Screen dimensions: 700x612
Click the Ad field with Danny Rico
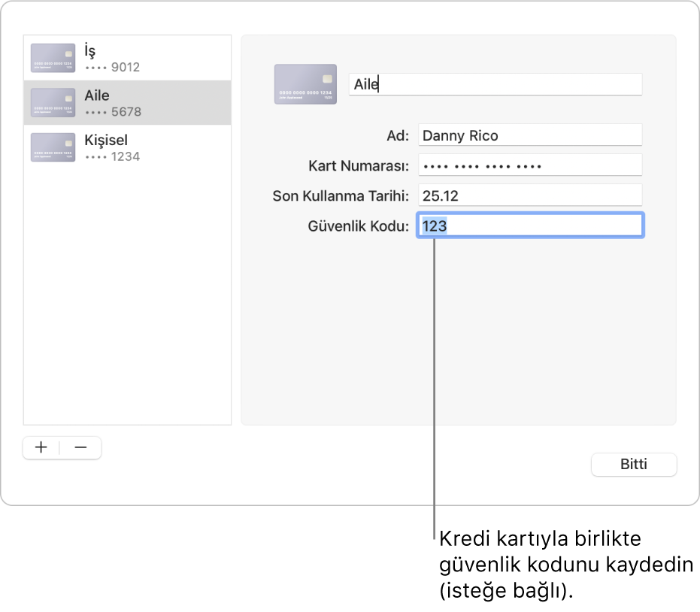tap(529, 135)
